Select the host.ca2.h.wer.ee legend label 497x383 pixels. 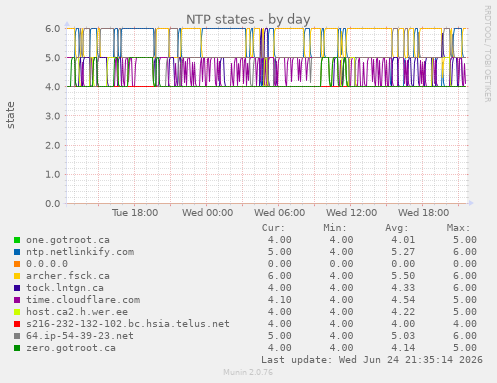coord(77,312)
